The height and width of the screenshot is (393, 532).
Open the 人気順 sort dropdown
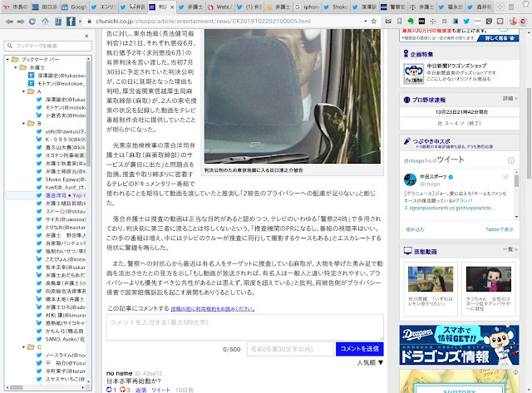(x=370, y=363)
